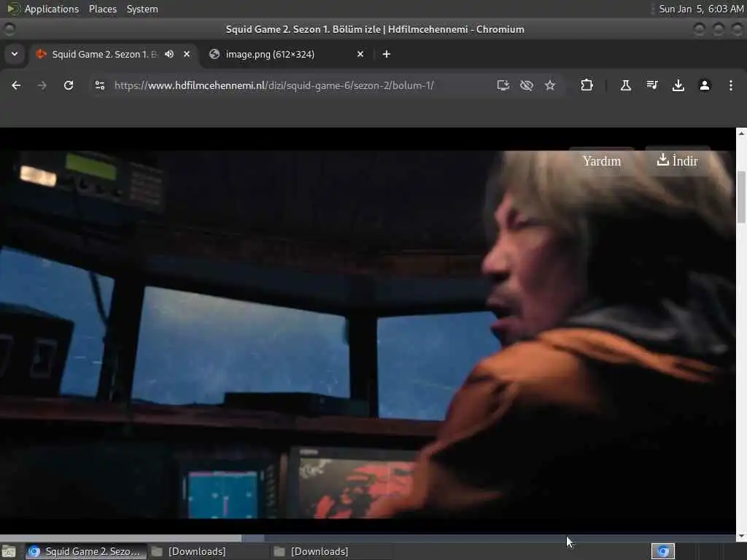
Task: Go back to the previous page
Action: pos(16,85)
